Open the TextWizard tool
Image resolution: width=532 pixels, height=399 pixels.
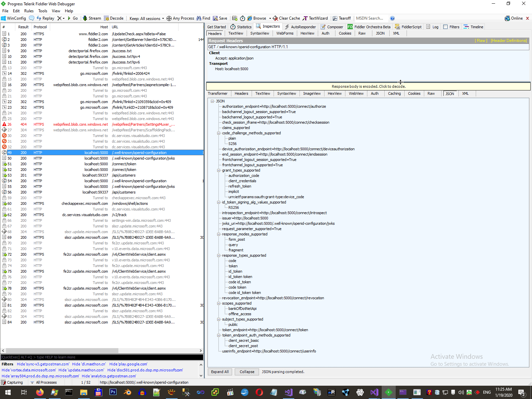315,18
